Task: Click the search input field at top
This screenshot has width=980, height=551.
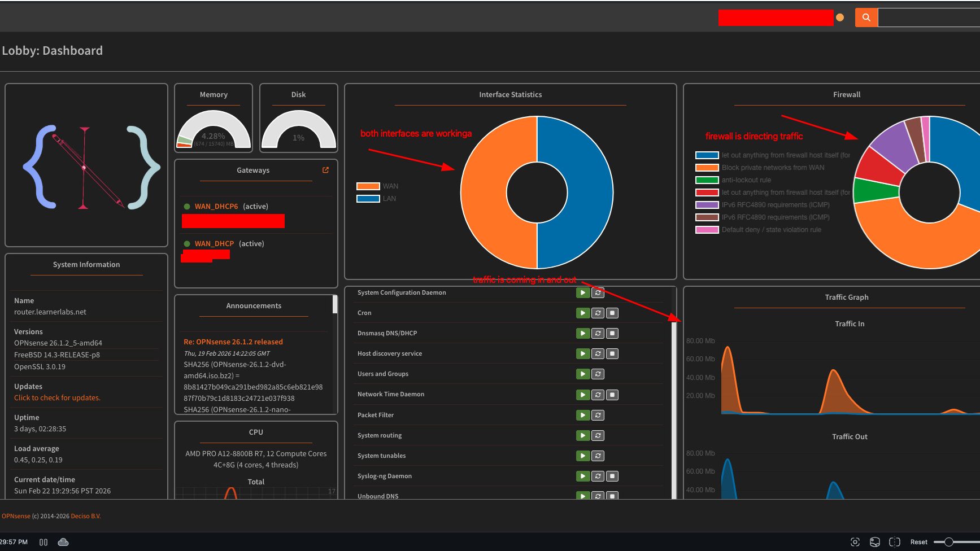Action: [x=929, y=18]
